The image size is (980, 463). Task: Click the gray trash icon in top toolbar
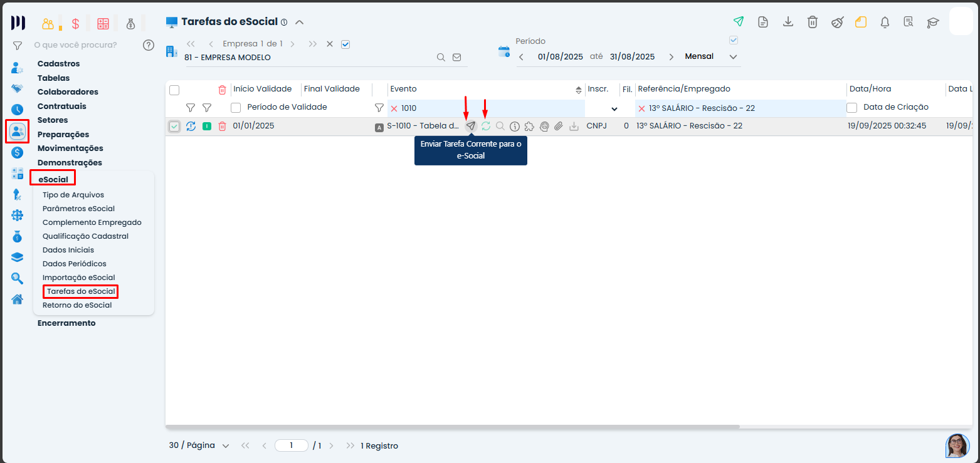(812, 22)
